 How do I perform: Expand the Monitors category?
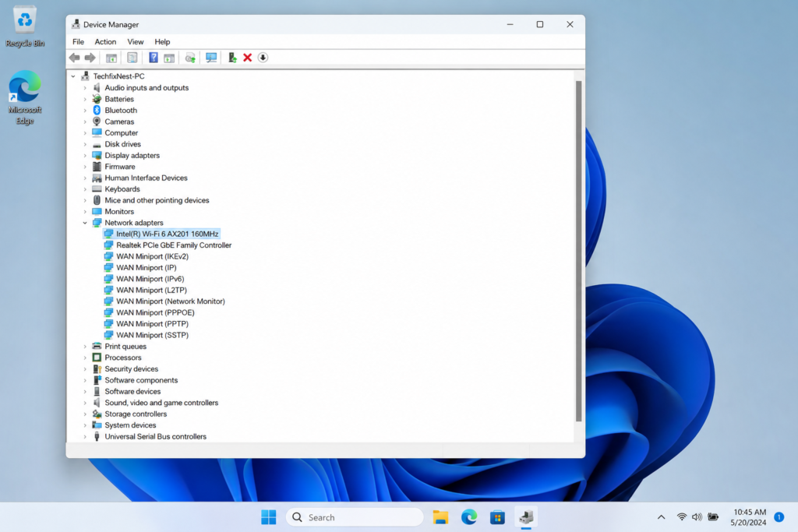85,212
